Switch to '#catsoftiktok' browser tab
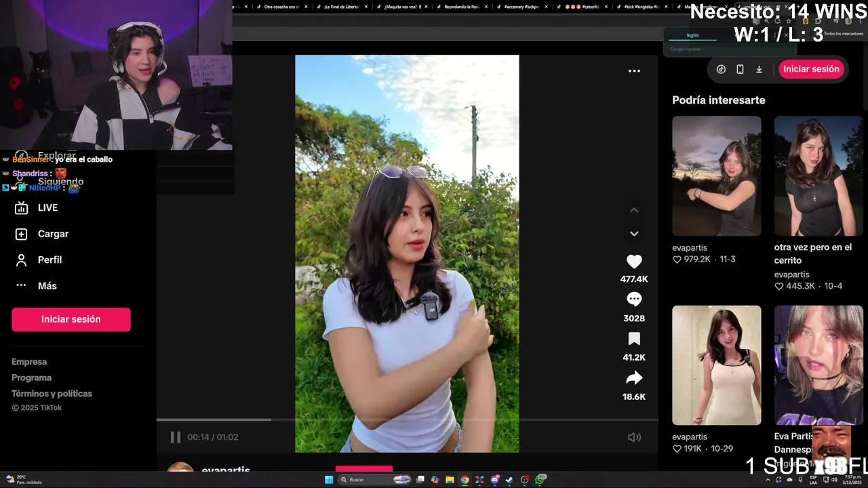This screenshot has height=488, width=868. (x=581, y=7)
